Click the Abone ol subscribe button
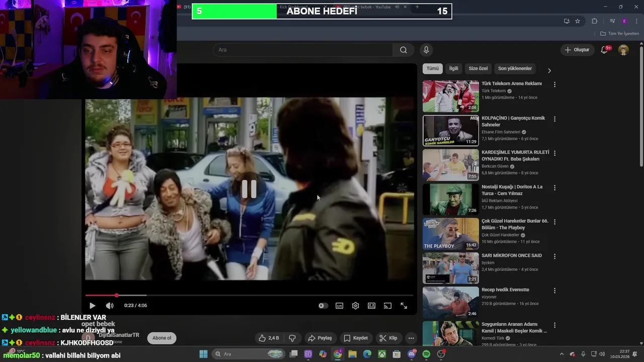Image resolution: width=644 pixels, height=362 pixels. (x=162, y=338)
